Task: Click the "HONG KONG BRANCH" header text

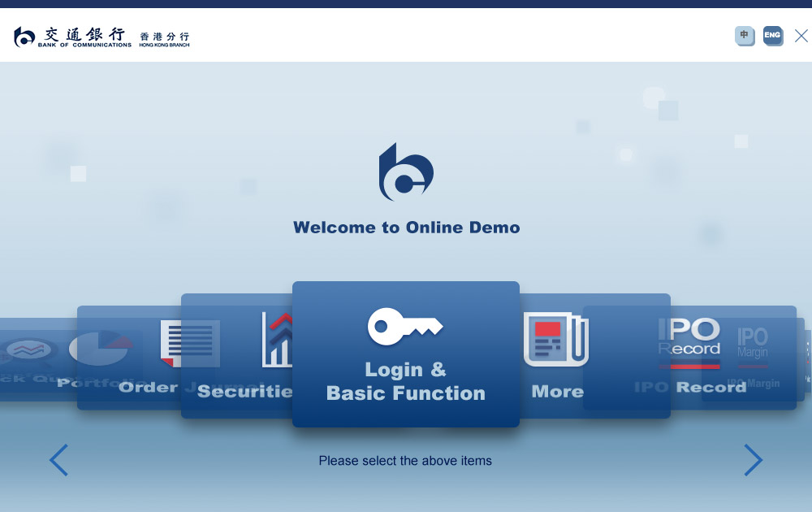Action: [164, 45]
